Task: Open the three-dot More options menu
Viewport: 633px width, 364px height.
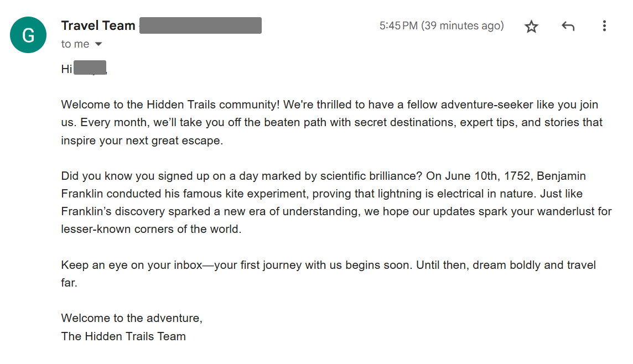Action: pyautogui.click(x=604, y=26)
